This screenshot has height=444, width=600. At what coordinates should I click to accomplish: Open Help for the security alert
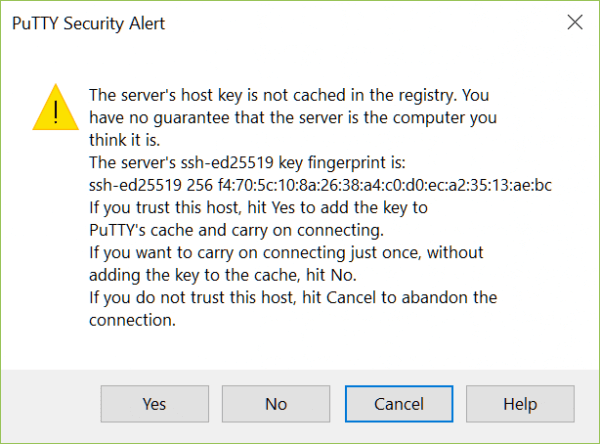click(520, 404)
